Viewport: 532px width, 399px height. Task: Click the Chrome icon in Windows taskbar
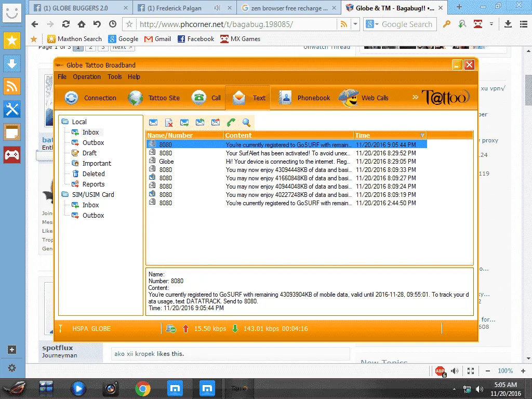[143, 389]
